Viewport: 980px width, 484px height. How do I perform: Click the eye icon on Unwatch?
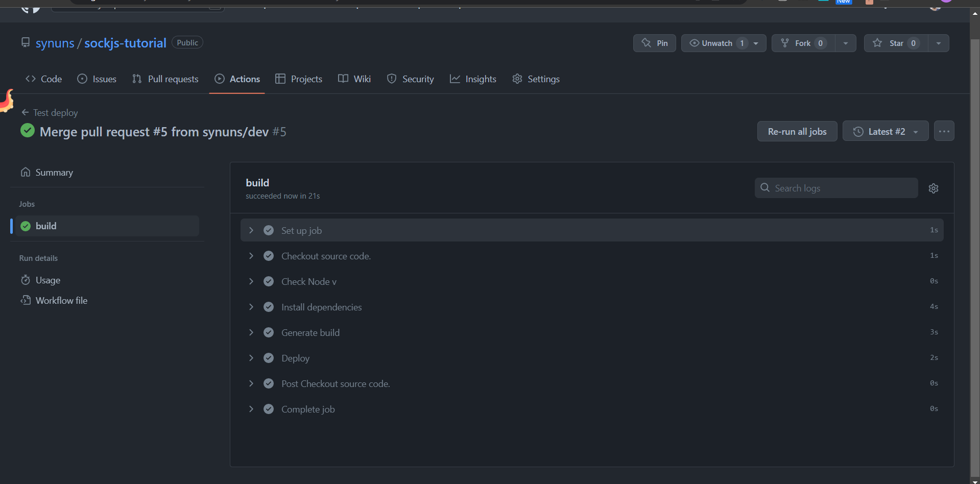click(x=695, y=43)
